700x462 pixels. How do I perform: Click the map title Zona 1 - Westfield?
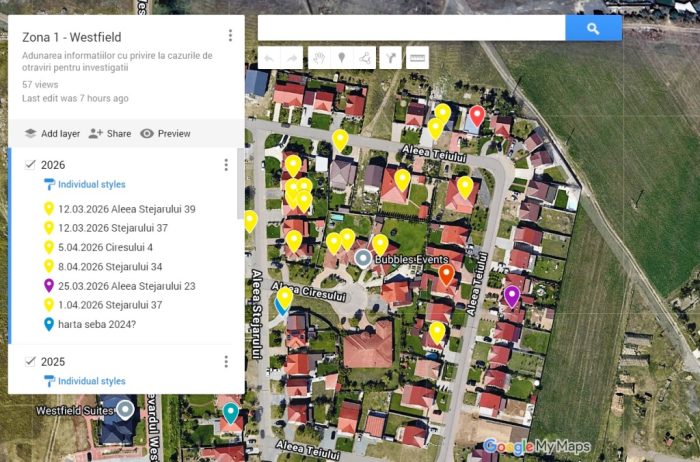coord(72,37)
